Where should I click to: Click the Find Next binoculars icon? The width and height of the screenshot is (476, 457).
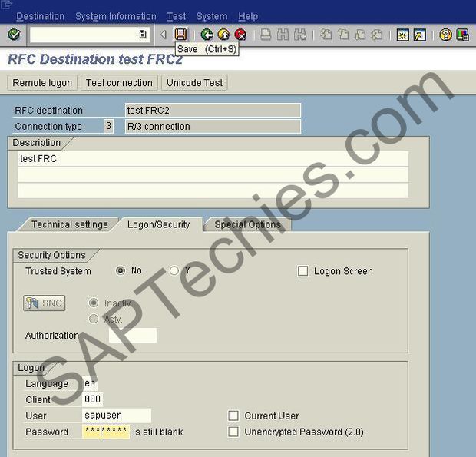[x=300, y=35]
